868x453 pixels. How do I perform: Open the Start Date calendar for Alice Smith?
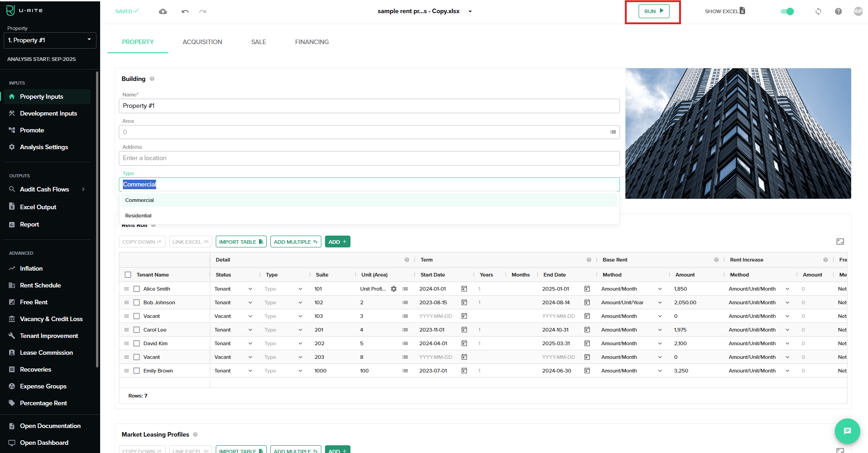pos(464,289)
